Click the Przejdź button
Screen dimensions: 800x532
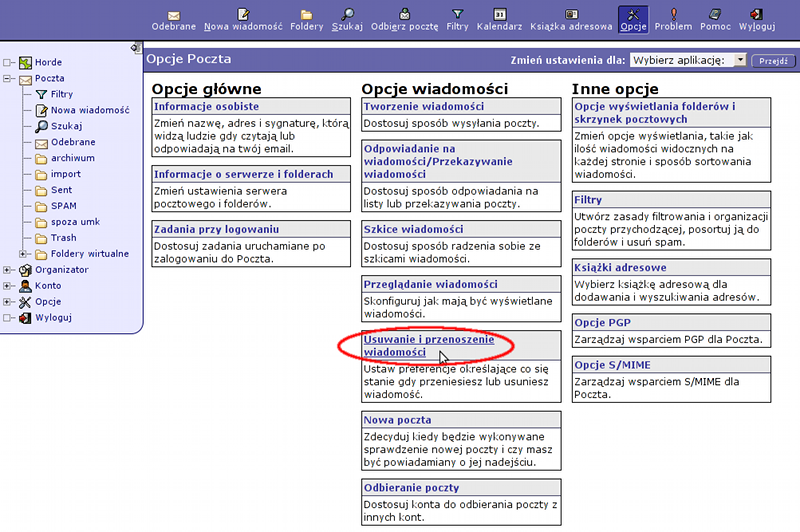(x=773, y=61)
